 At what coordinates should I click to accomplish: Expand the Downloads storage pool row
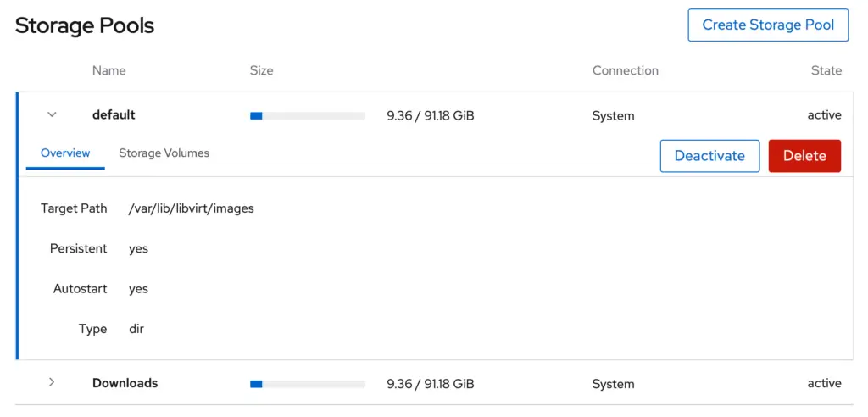click(52, 382)
